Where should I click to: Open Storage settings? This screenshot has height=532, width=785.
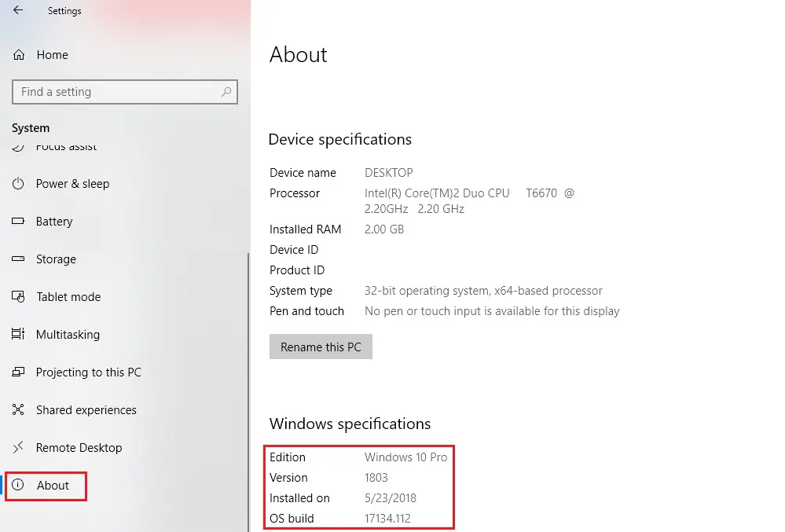56,259
